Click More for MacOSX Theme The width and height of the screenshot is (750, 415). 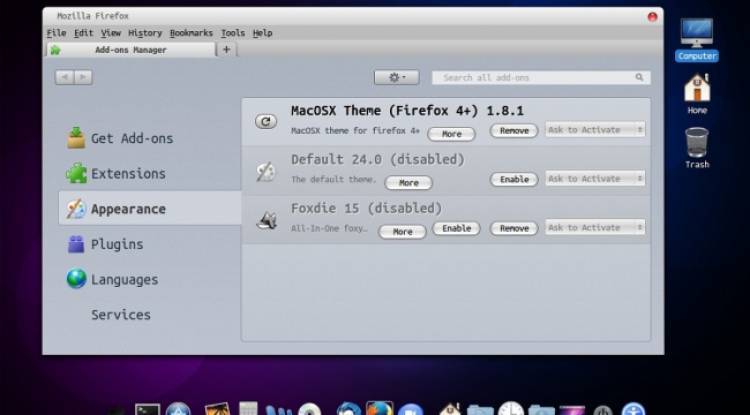tap(452, 134)
